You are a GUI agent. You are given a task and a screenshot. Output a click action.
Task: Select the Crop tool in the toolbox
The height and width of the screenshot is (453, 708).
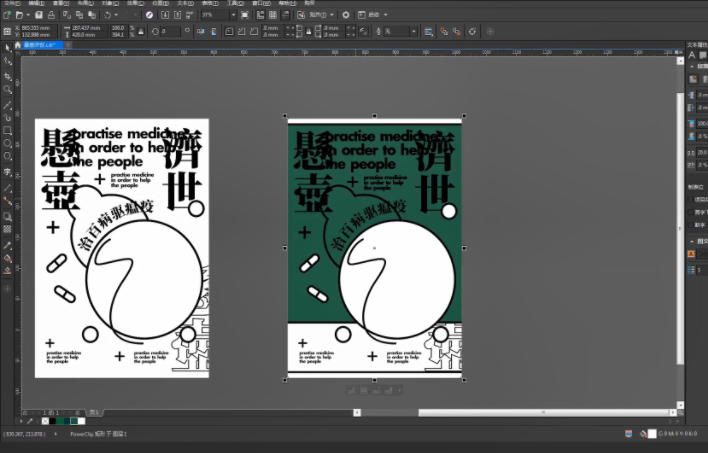tap(8, 76)
